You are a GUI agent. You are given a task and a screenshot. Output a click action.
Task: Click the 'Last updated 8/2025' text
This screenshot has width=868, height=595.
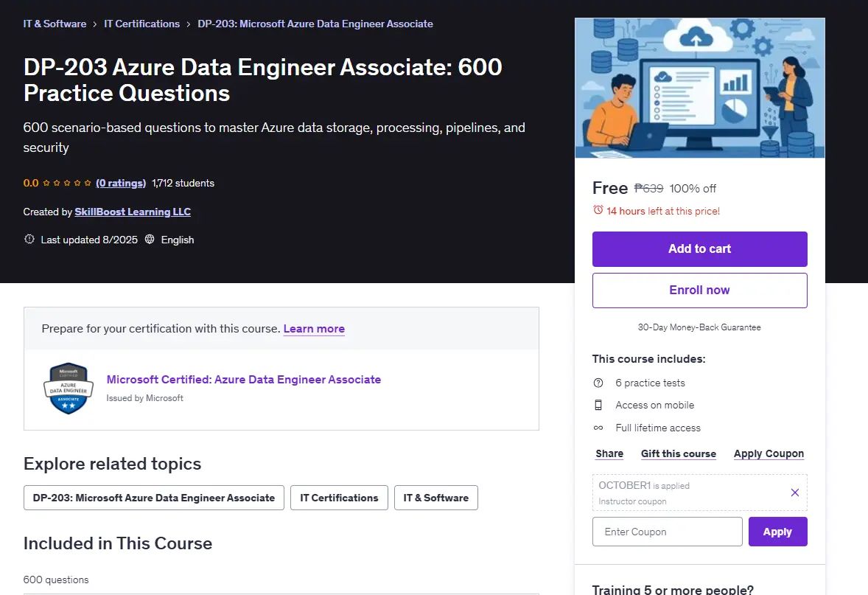[x=89, y=240]
